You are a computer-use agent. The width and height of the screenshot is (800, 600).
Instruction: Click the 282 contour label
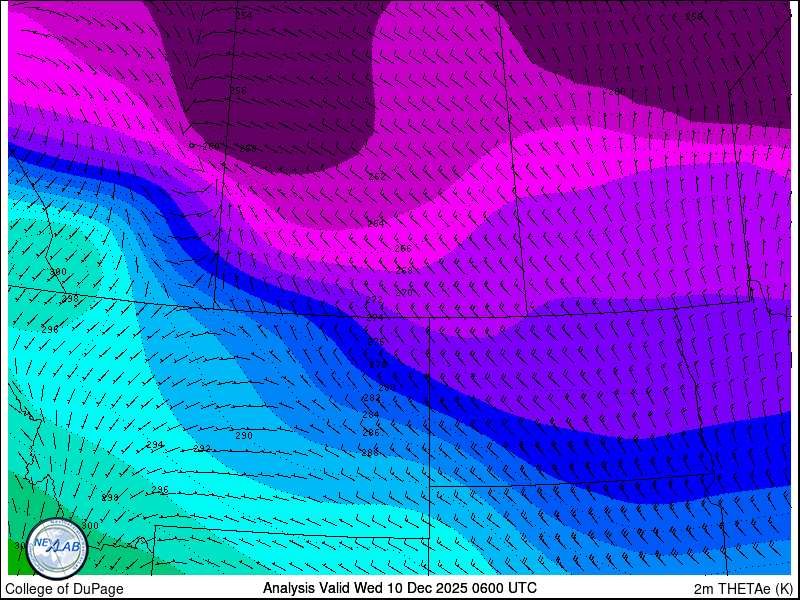coord(371,397)
